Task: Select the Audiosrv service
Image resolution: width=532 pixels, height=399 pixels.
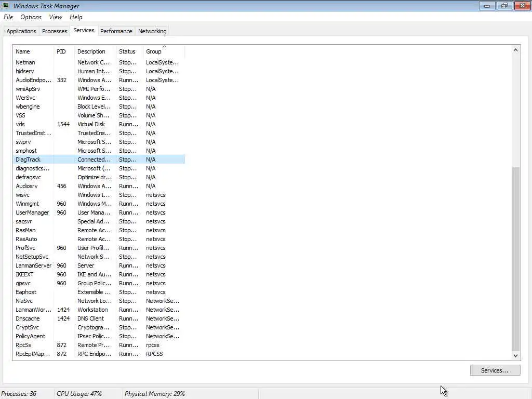Action: [99, 186]
